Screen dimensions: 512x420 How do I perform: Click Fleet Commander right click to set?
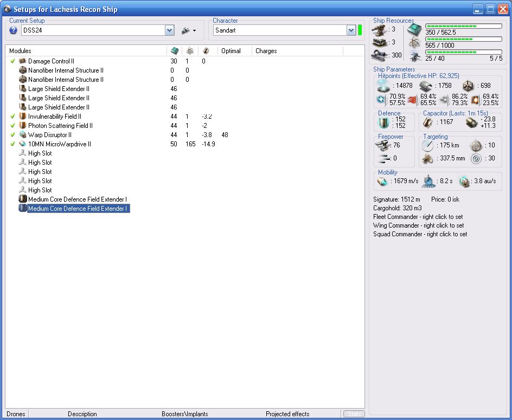click(x=418, y=217)
